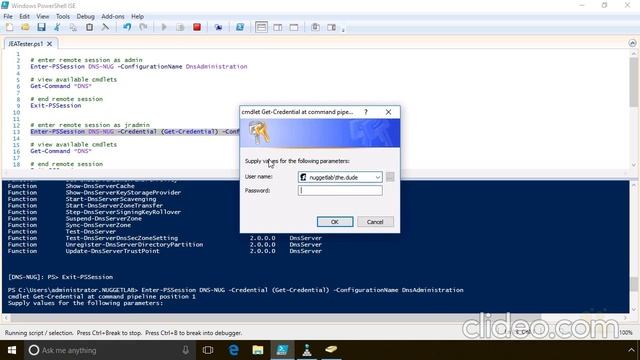Click the credential dialog help question mark

366,112
